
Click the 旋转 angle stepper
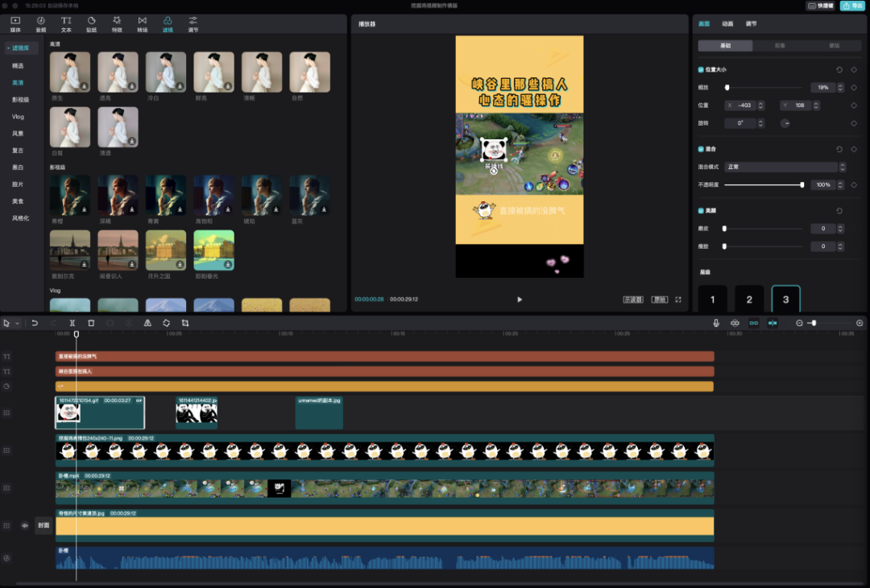click(761, 123)
